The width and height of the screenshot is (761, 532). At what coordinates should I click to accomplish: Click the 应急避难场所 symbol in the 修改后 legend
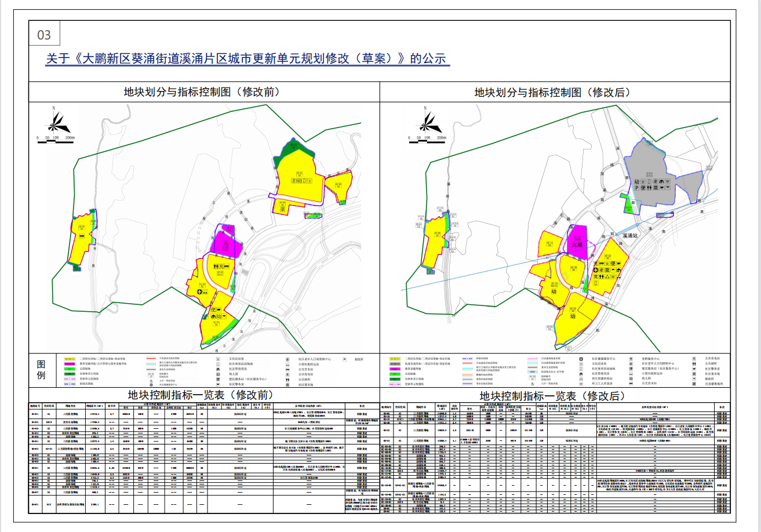693,383
